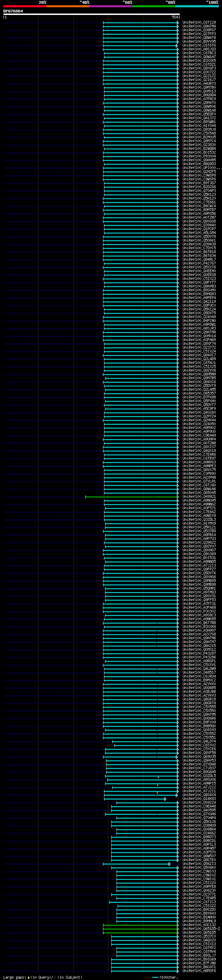The width and height of the screenshot is (222, 980).
Task: Click hit label UniRef100_Q9XGF3
Action: [199, 68]
